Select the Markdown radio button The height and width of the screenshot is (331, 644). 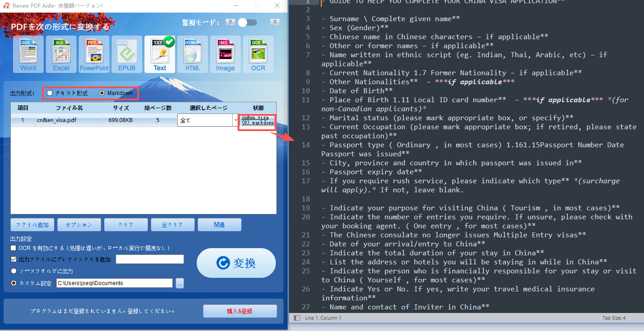click(x=102, y=93)
